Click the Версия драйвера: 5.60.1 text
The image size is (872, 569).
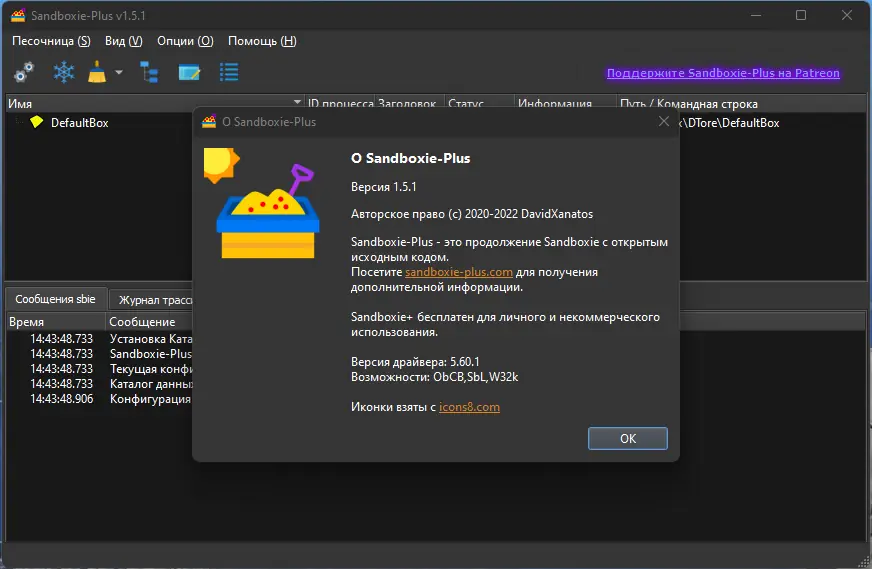415,362
